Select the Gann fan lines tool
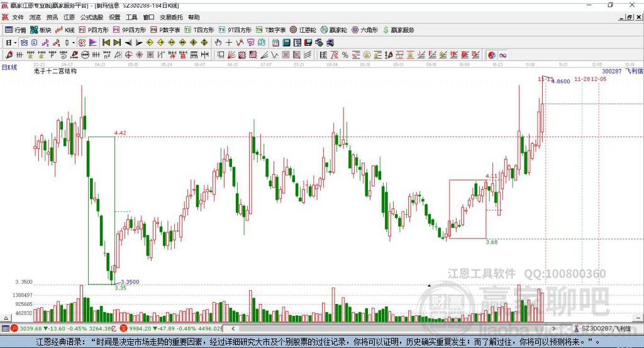Image resolution: width=644 pixels, height=348 pixels. pos(231,55)
